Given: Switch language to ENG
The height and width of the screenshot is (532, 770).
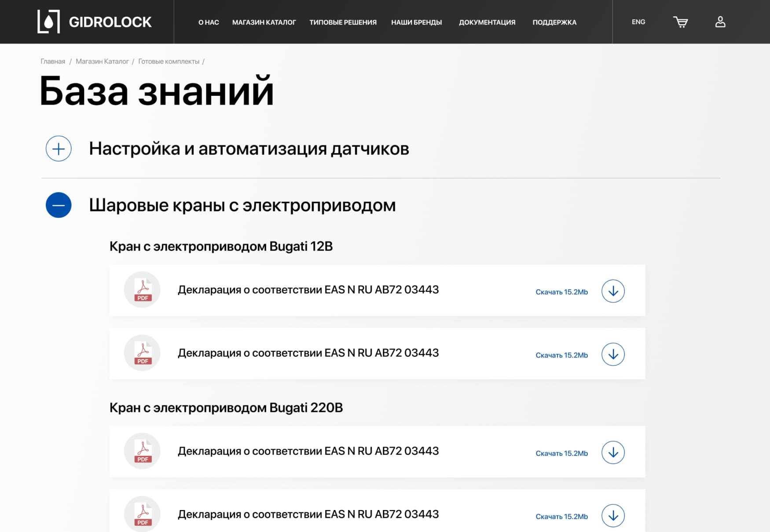Looking at the screenshot, I should (638, 22).
